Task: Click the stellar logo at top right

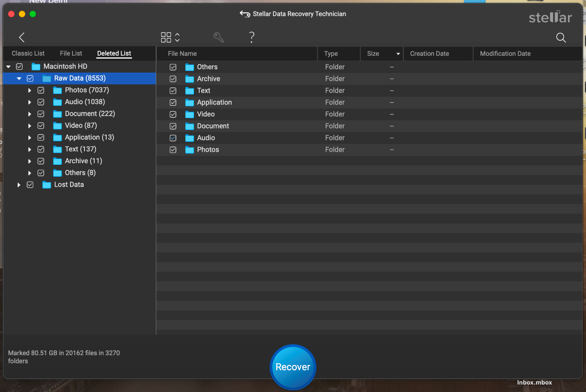Action: [x=550, y=17]
